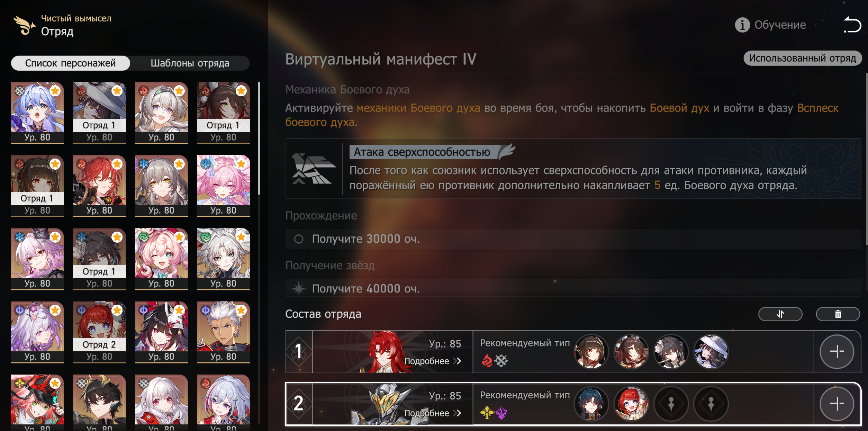This screenshot has height=431, width=868.
Task: Click the Атака сверхспособностью eagle icon
Action: click(313, 169)
